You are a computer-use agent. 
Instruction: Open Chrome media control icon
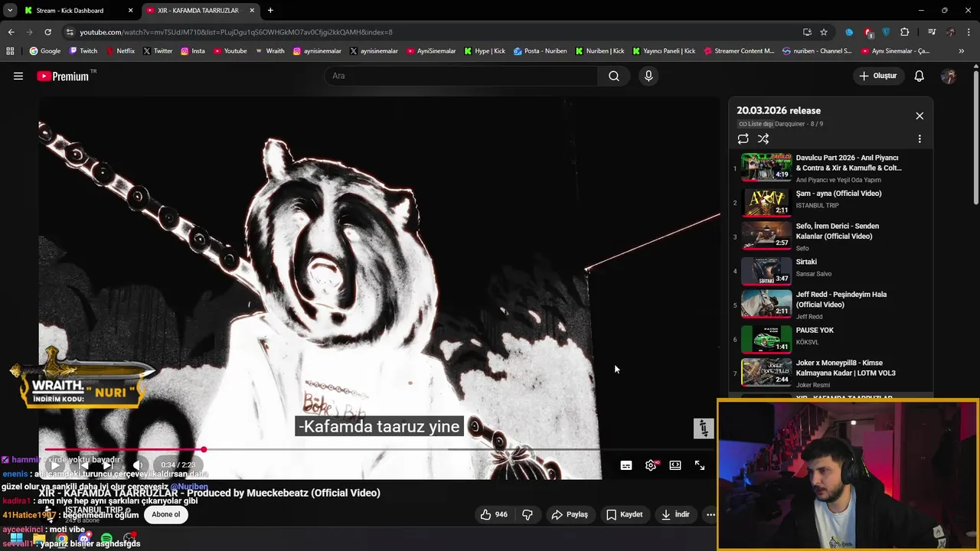(x=932, y=32)
